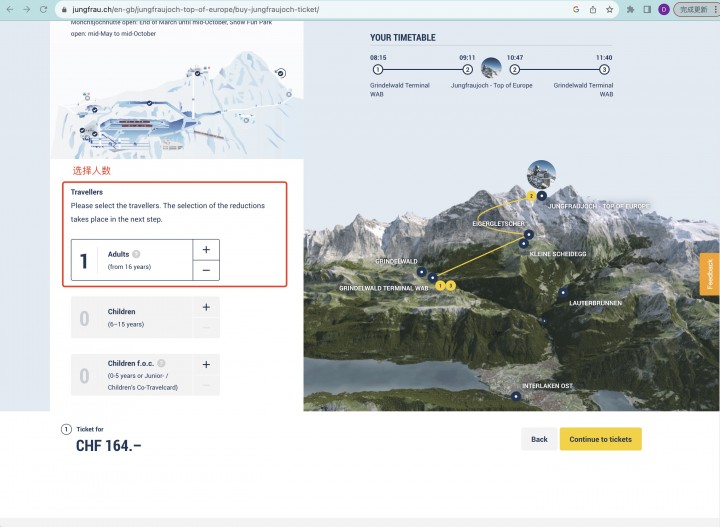Click the Interlaken Ost station dot

pyautogui.click(x=516, y=396)
